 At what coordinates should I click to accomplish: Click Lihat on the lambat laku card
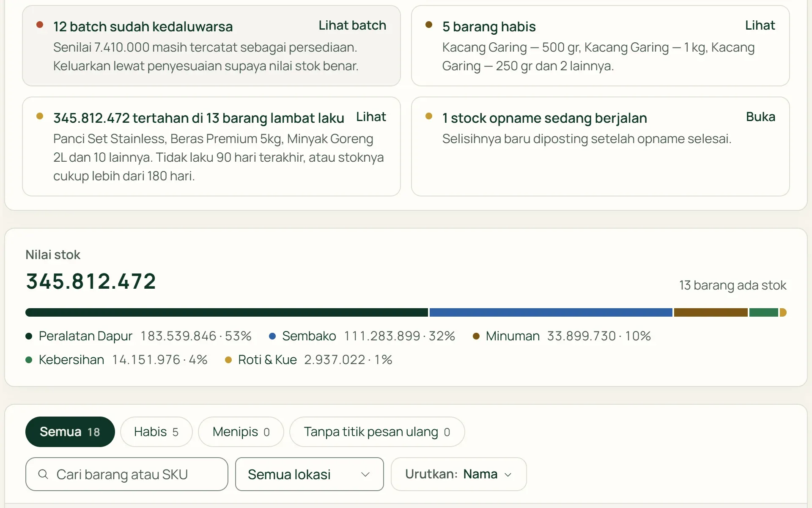click(371, 117)
